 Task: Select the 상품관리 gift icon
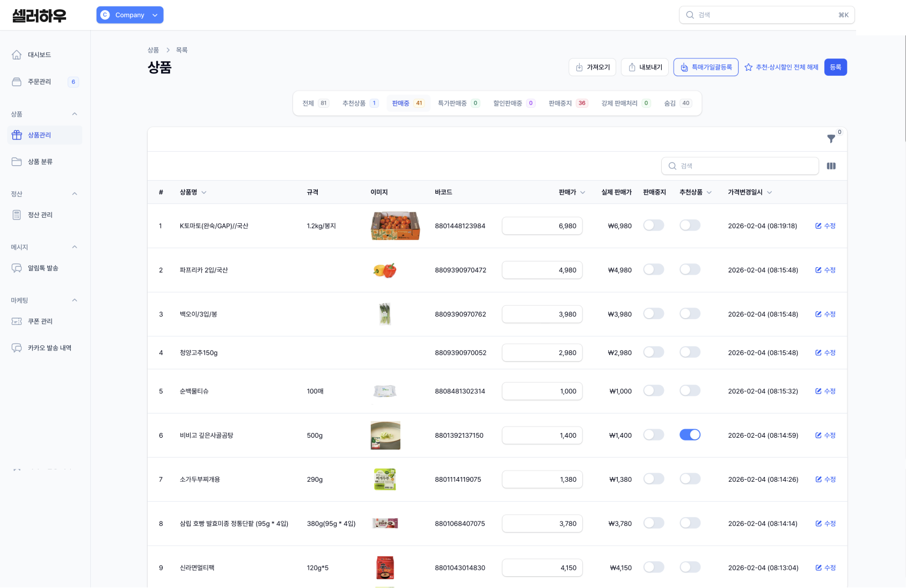[17, 135]
